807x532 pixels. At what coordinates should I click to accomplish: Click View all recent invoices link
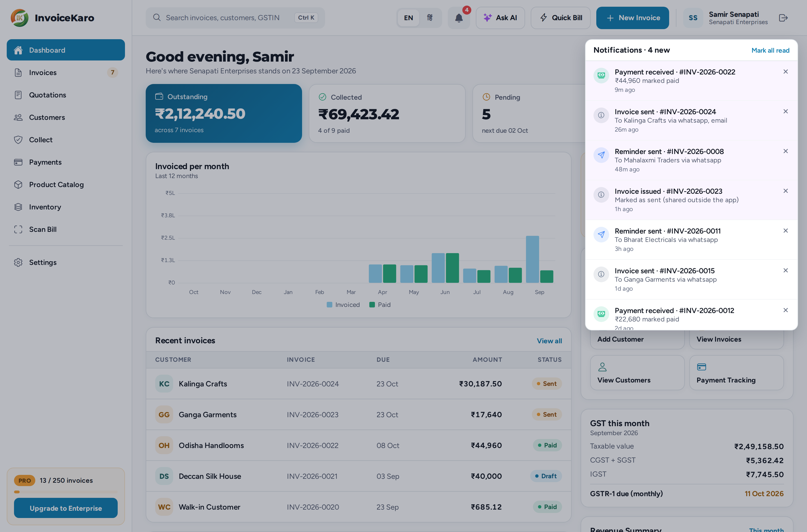point(549,341)
